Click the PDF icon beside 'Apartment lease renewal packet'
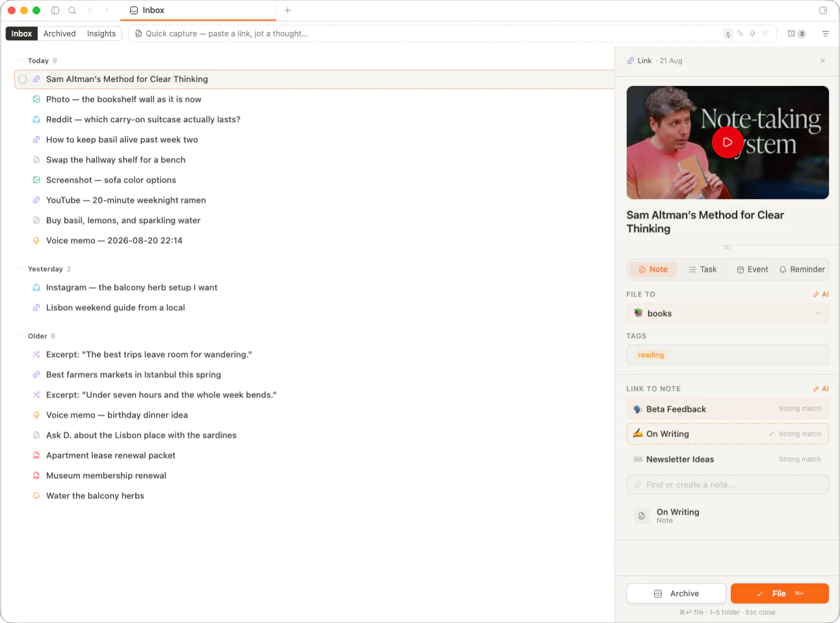Screen dimensions: 840x623 [x=36, y=456]
